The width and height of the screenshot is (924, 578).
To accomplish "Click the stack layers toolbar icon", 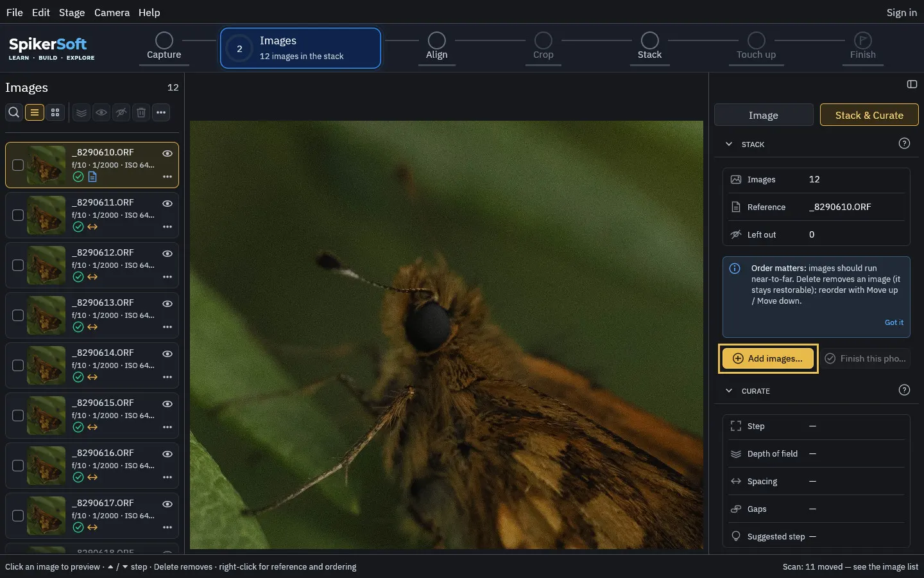I will click(81, 112).
